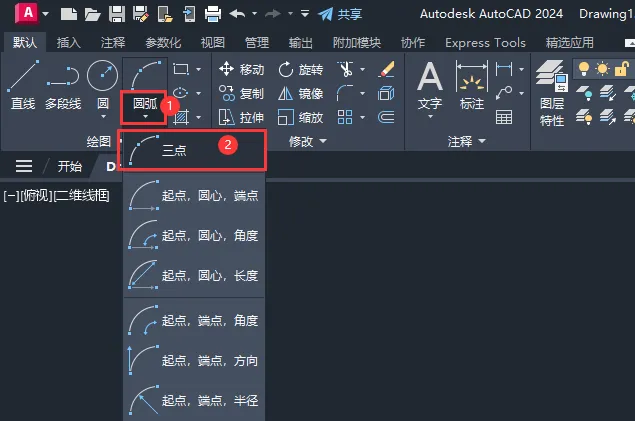The height and width of the screenshot is (421, 635).
Task: Undo the last action
Action: 237,14
